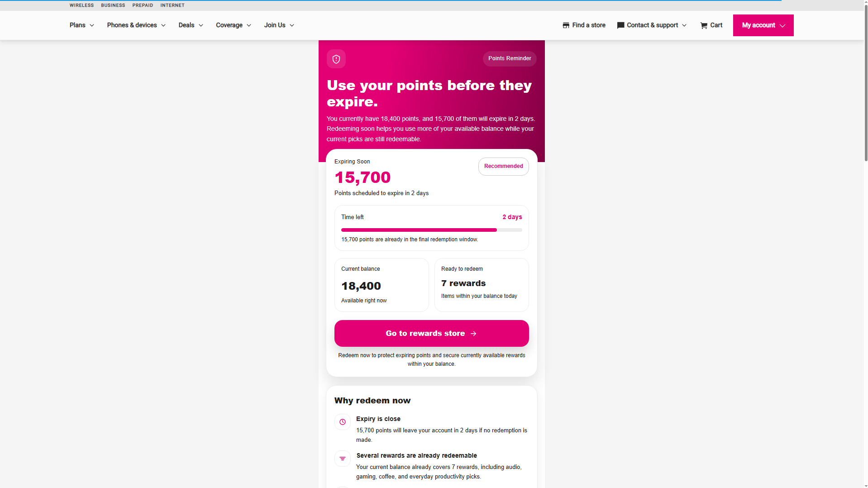This screenshot has height=488, width=868.
Task: Click the Points Reminder pill label
Action: tap(510, 59)
